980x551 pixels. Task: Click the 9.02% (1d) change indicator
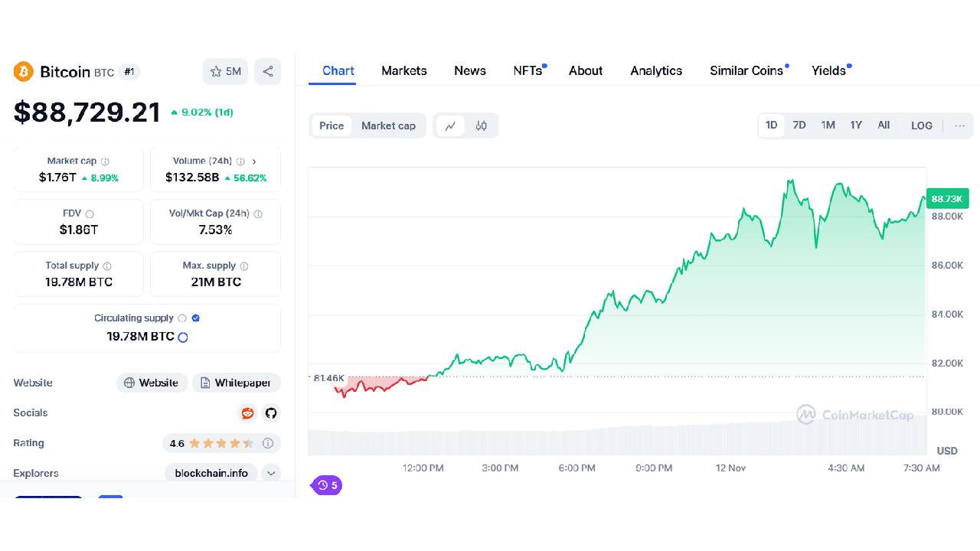(x=202, y=112)
